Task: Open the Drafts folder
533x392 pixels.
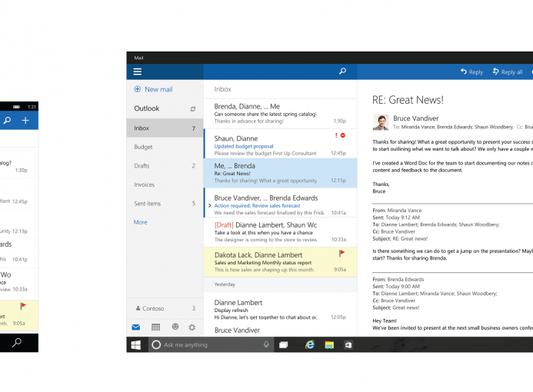Action: tap(165, 166)
